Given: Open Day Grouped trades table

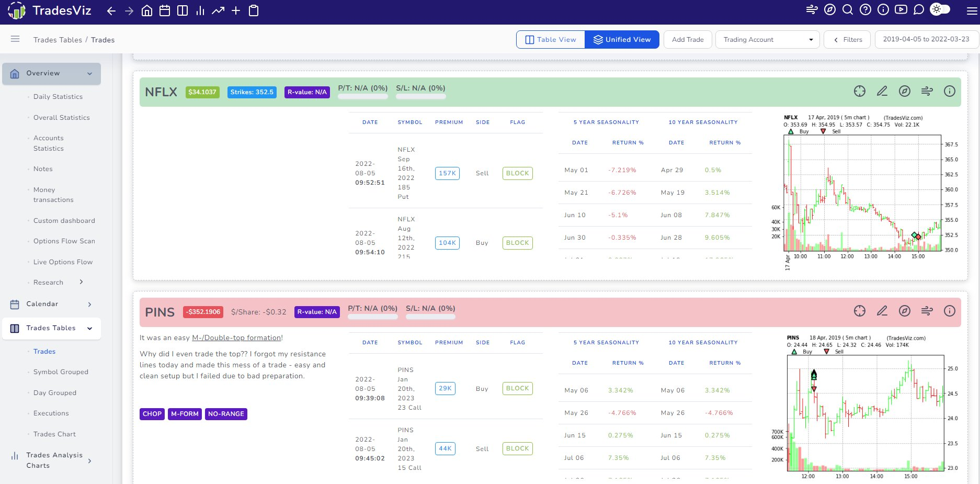Looking at the screenshot, I should coord(55,393).
